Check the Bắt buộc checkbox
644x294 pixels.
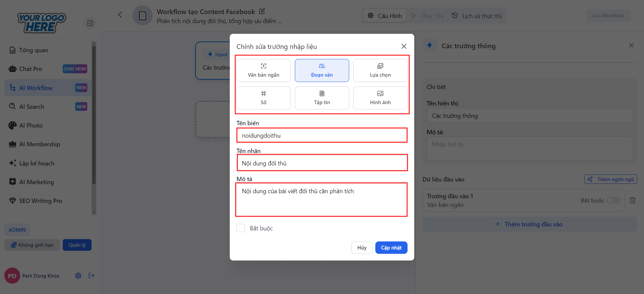coord(241,228)
